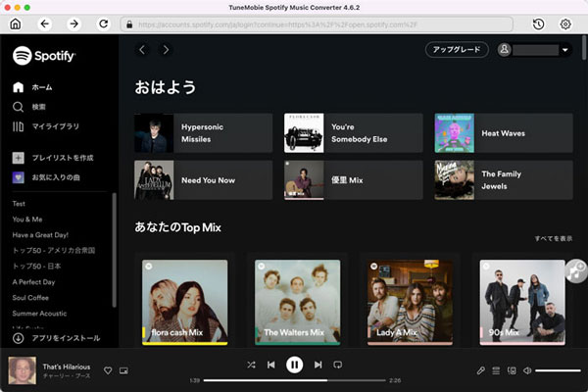Open Heat Waves shortcut card
588x392 pixels.
pyautogui.click(x=504, y=133)
